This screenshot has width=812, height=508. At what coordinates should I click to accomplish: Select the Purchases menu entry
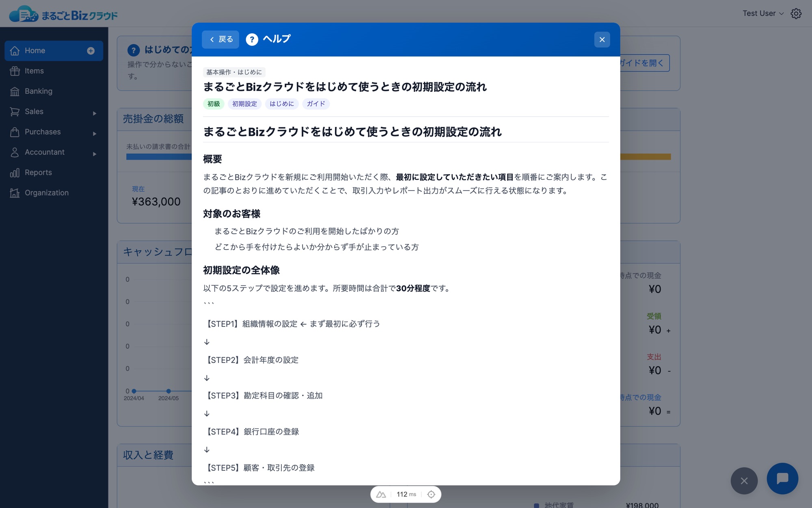click(x=54, y=132)
